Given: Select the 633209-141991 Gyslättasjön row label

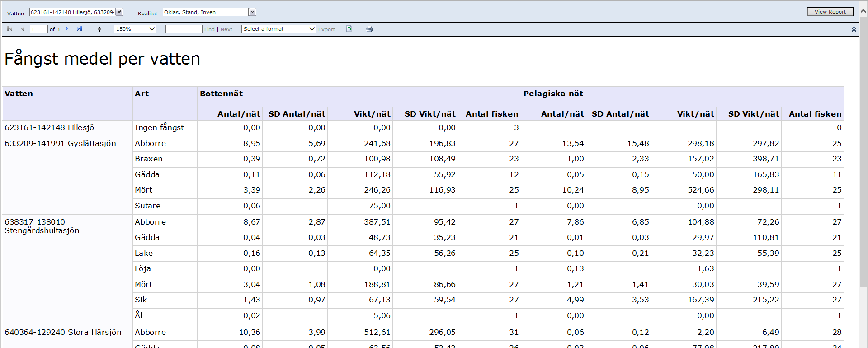Looking at the screenshot, I should click(60, 143).
